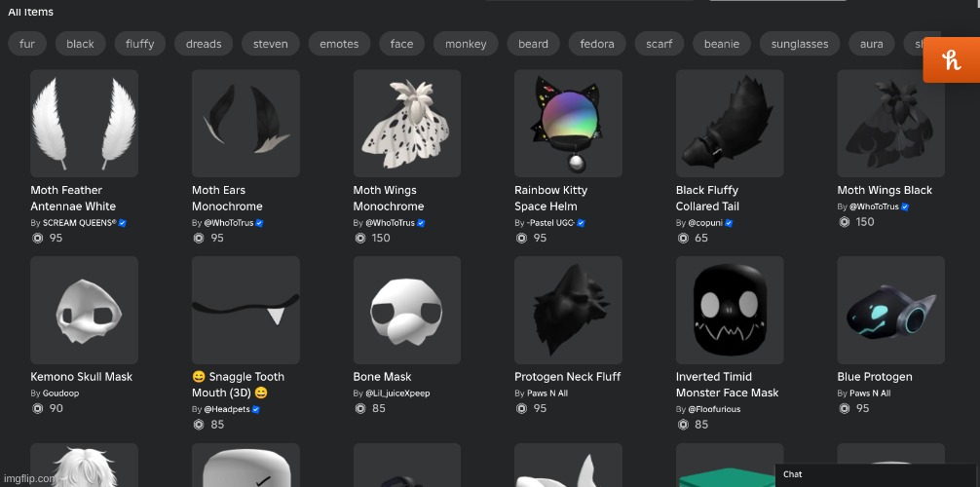Open creator @Floofurious profile link
This screenshot has width=980, height=487.
coord(714,409)
